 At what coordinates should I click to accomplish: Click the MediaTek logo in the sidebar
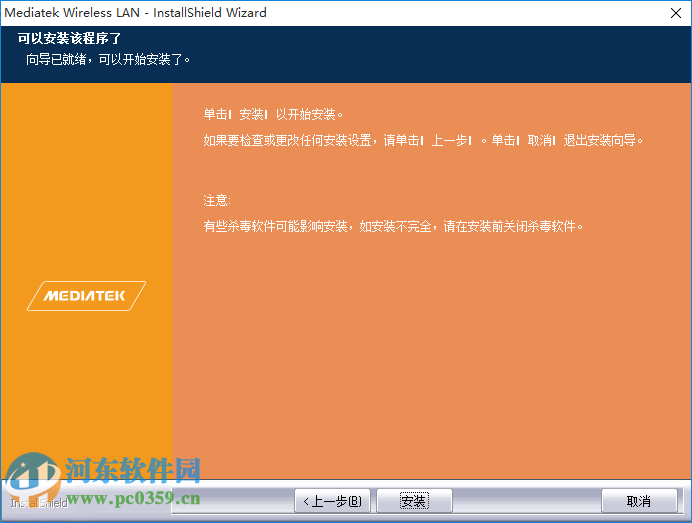click(86, 296)
